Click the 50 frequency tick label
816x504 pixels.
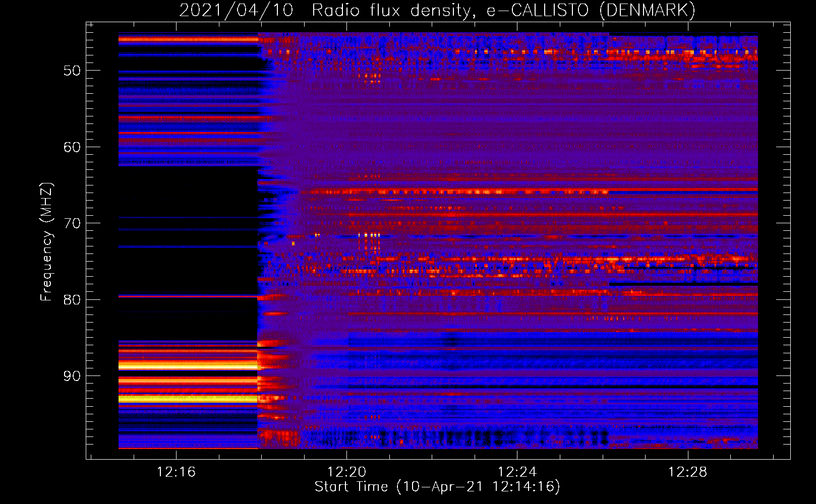(x=72, y=71)
